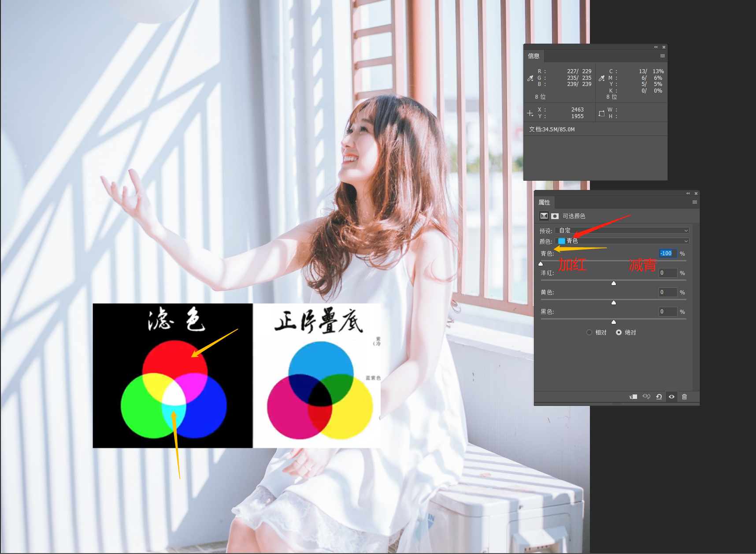Click the 黄色 percentage input field
Screen dimensions: 756x554
click(x=667, y=292)
